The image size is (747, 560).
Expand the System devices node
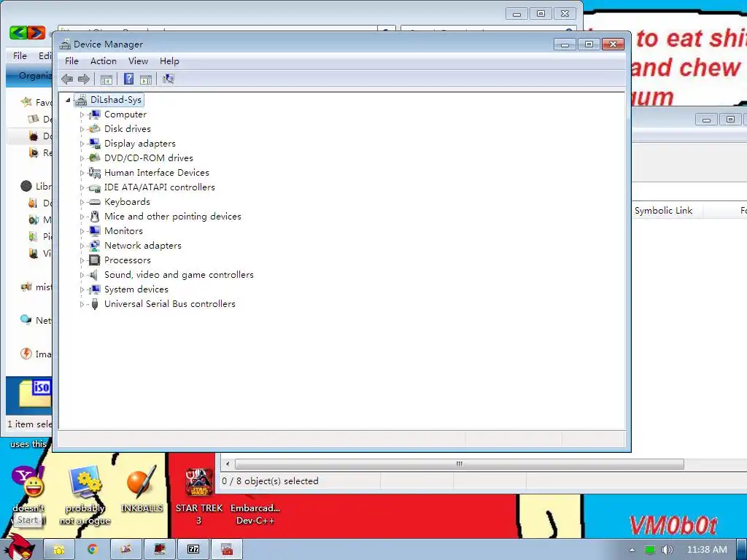tap(82, 290)
